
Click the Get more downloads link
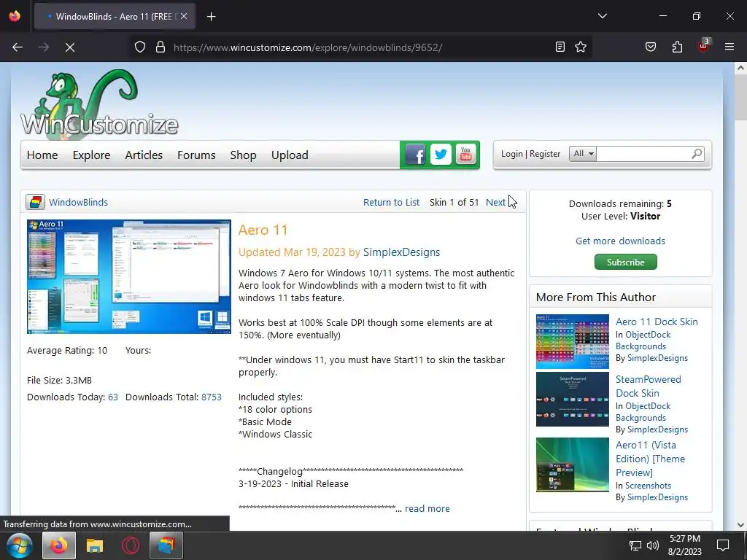[620, 241]
